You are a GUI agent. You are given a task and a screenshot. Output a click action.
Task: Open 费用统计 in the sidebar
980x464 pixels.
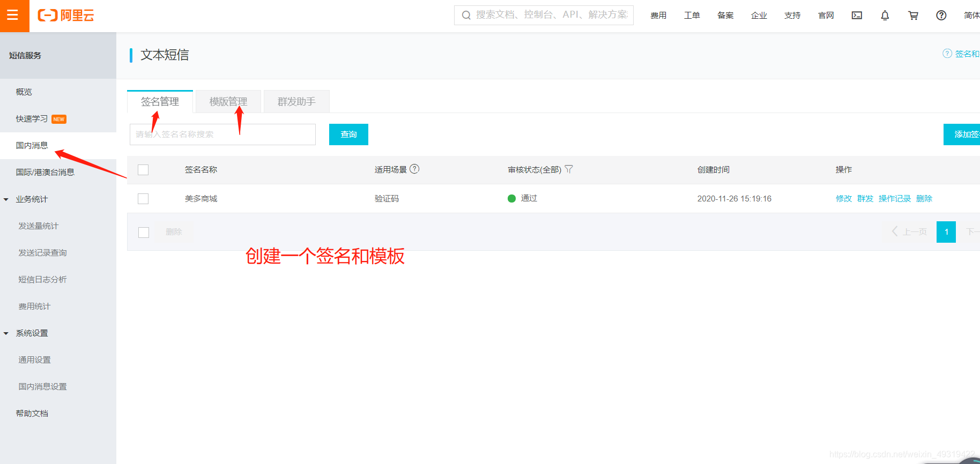[34, 306]
